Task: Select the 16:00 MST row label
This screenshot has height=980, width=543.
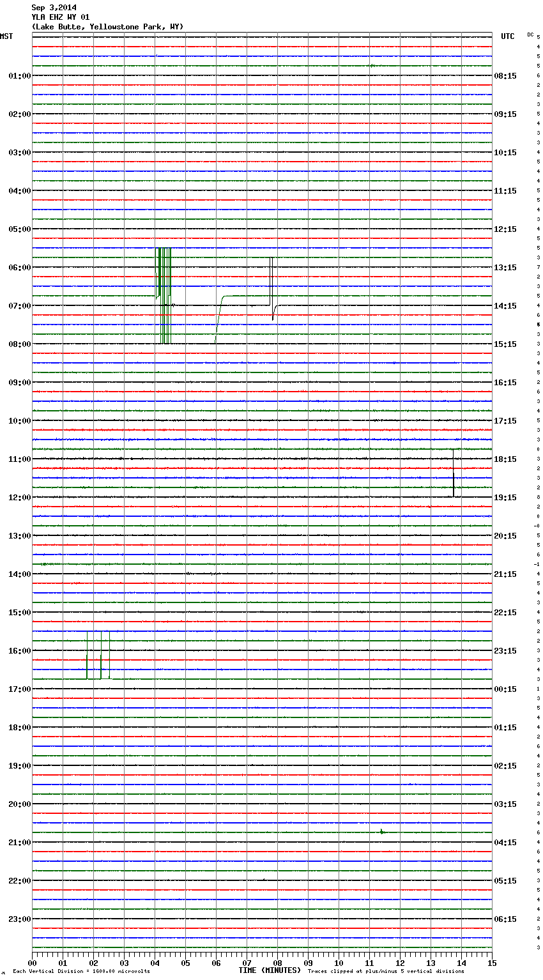Action: (20, 651)
